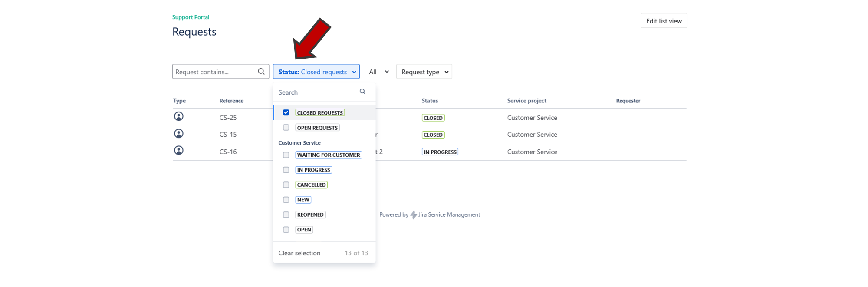The height and width of the screenshot is (287, 868).
Task: Click the request type icon for CS-15
Action: point(178,134)
